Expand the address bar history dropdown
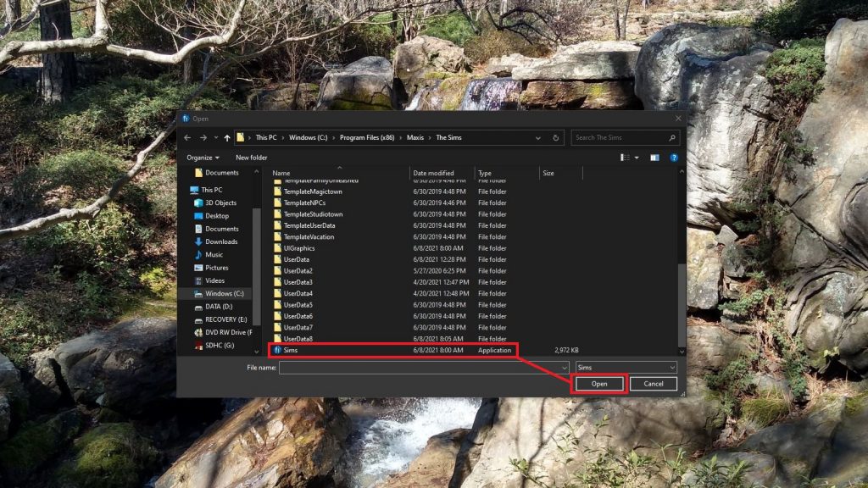 pos(538,138)
